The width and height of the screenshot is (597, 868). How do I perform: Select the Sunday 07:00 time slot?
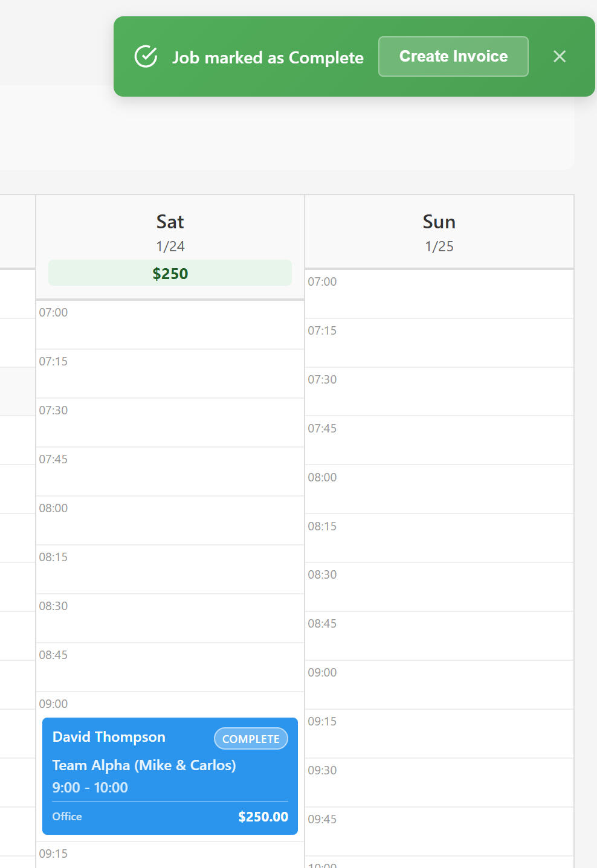point(439,294)
